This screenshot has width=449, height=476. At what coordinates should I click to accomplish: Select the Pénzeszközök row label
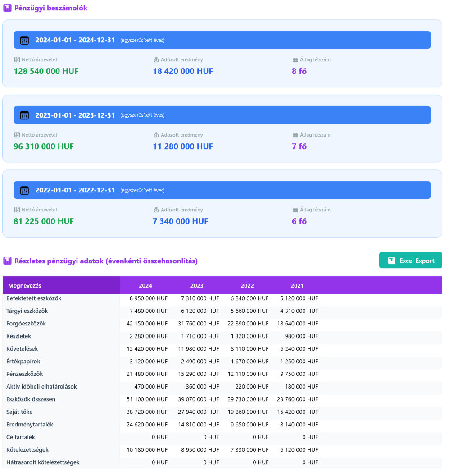(25, 374)
